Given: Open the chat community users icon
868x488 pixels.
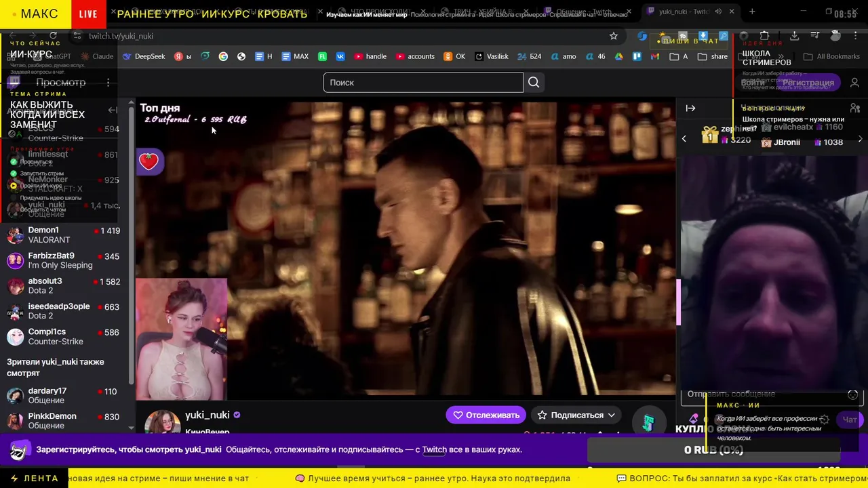Looking at the screenshot, I should (x=855, y=108).
